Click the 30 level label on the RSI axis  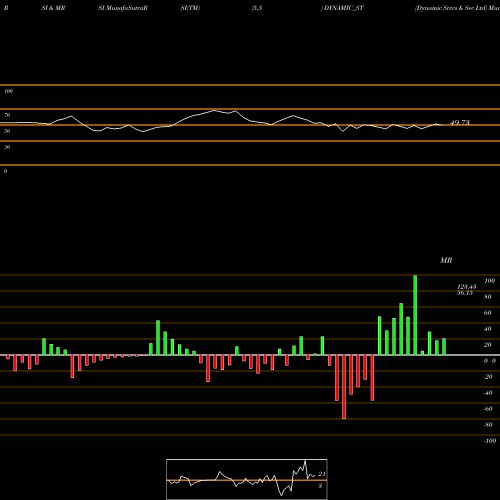[7, 147]
